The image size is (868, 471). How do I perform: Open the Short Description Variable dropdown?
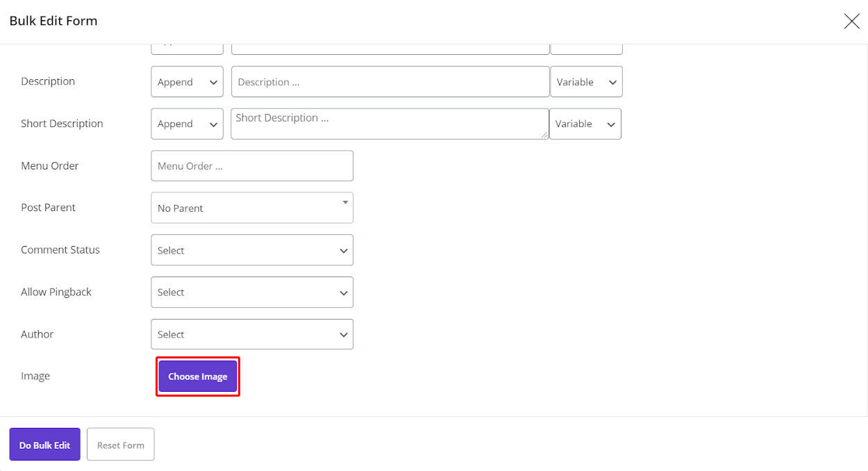[585, 124]
